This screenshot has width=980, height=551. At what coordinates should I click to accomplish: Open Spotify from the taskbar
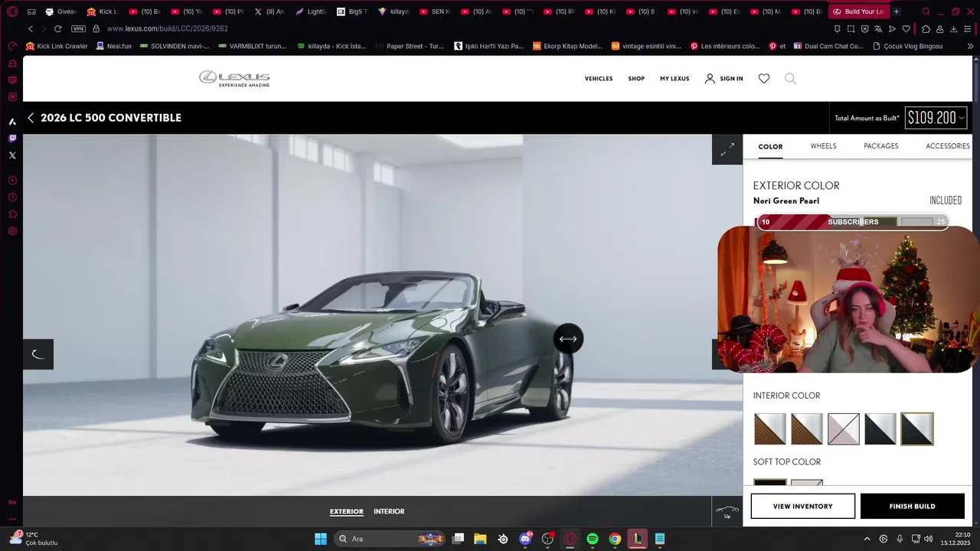point(593,539)
